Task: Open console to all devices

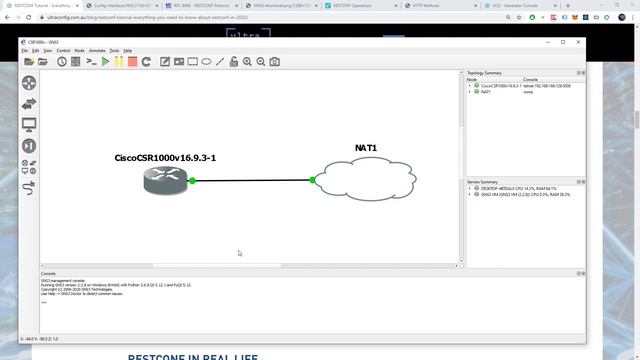Action: [x=91, y=62]
